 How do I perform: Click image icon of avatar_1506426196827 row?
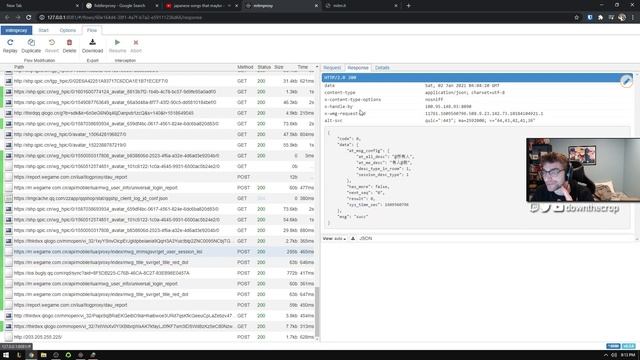coord(9,134)
